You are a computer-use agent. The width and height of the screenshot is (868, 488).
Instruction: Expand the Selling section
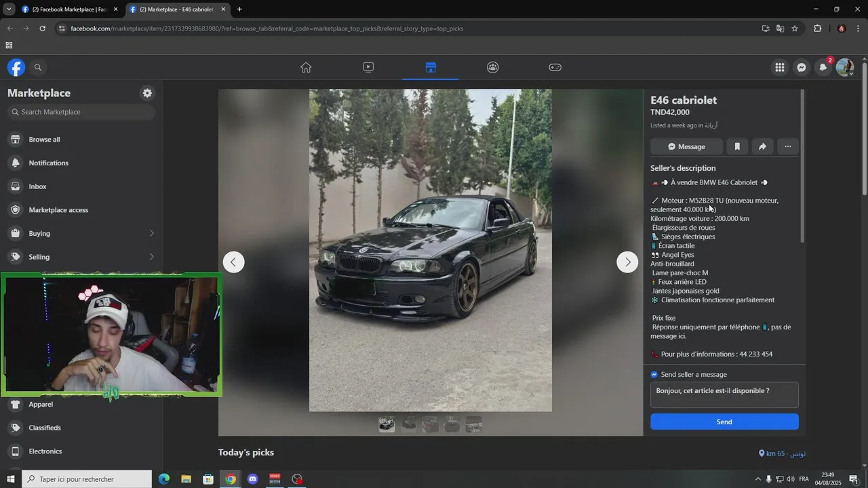[x=81, y=257]
